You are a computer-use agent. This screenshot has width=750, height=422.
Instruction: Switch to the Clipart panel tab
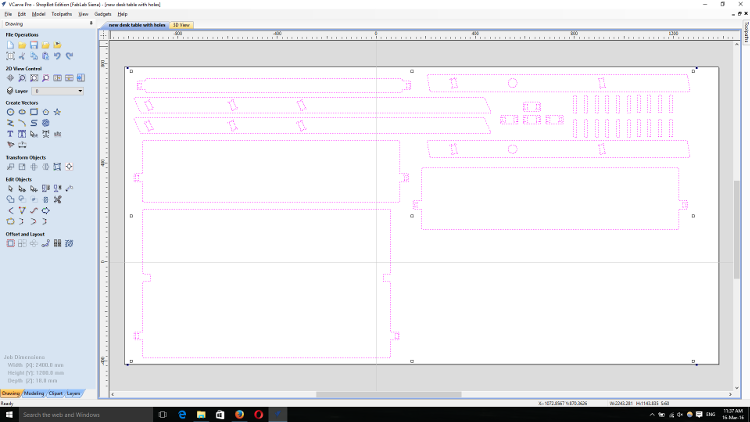pyautogui.click(x=55, y=393)
